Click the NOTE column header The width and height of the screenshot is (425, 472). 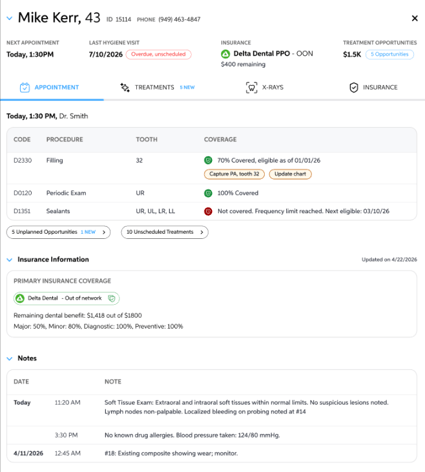coord(113,382)
